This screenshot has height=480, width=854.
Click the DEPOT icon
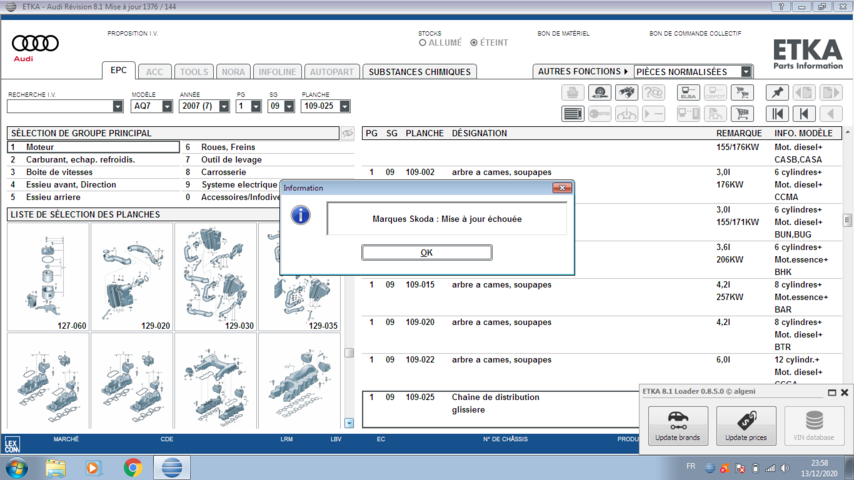click(x=715, y=93)
